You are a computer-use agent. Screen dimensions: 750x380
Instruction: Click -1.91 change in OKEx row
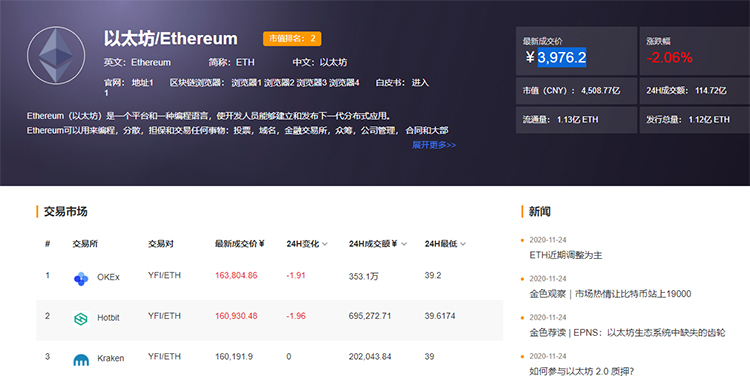(296, 275)
